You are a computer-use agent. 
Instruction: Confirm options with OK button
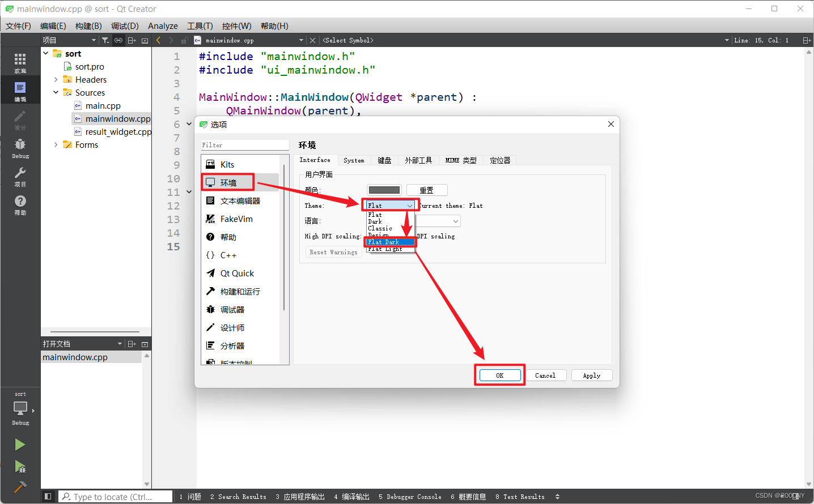[500, 375]
